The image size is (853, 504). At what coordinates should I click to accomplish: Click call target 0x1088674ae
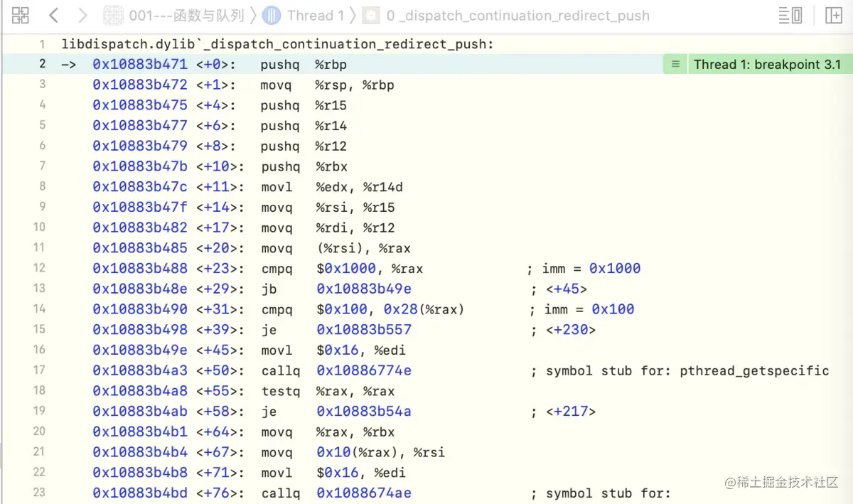point(364,493)
